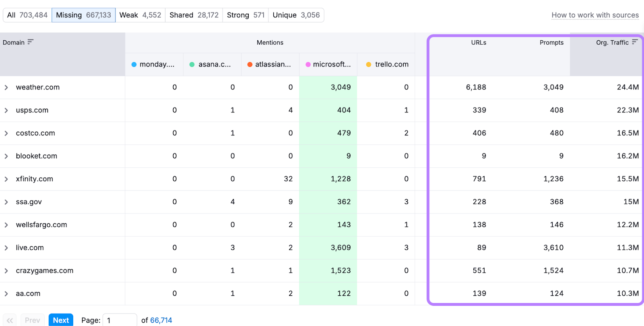Open How to work with sources link
Screen dimensions: 644x326
pyautogui.click(x=595, y=15)
